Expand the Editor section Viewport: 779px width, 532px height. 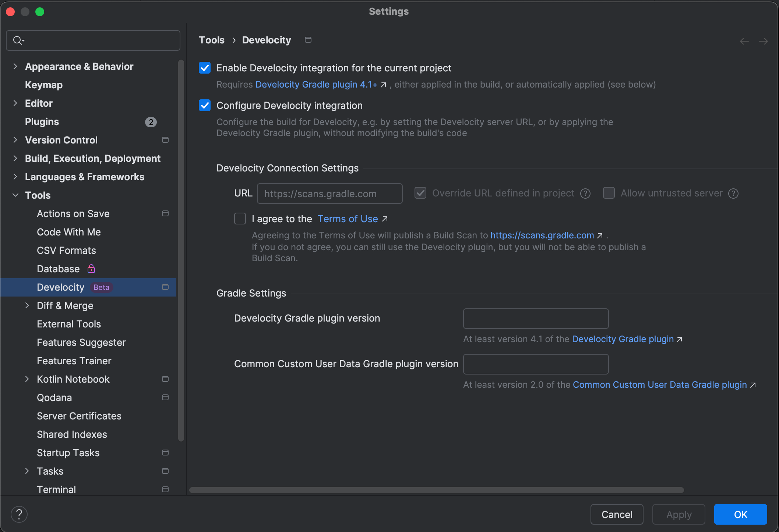click(15, 103)
